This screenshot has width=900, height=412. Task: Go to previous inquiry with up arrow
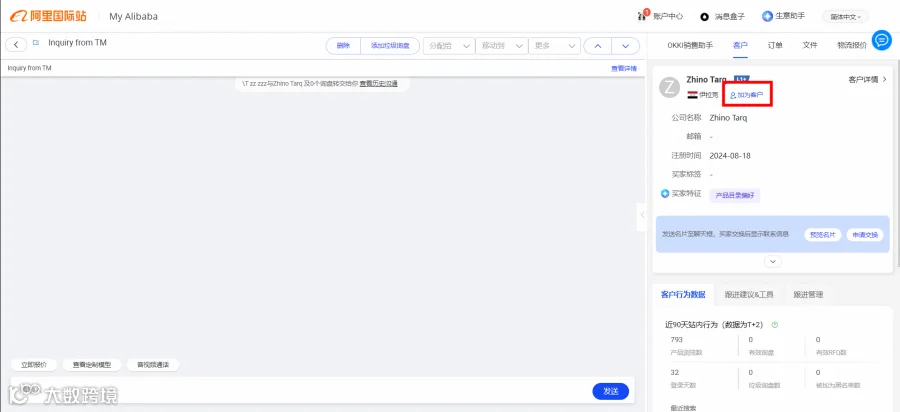(598, 46)
